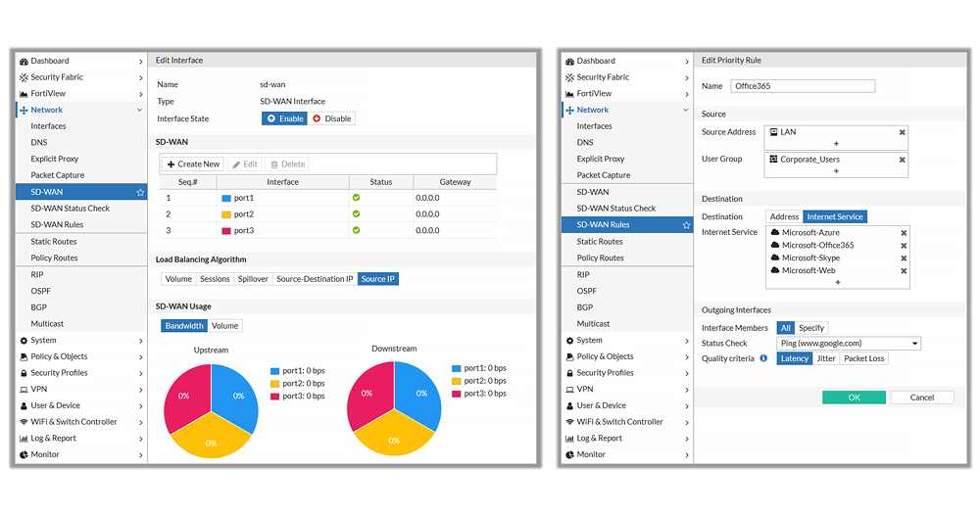Click Policy & Objects icon in left panel

pyautogui.click(x=24, y=356)
